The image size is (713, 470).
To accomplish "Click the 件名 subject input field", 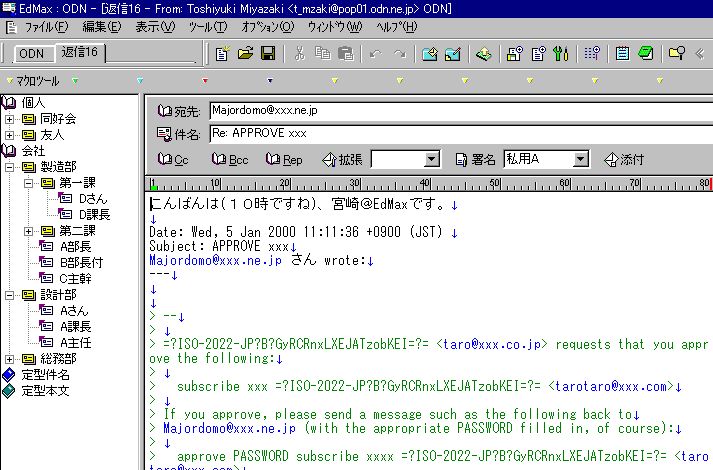I will coord(461,134).
